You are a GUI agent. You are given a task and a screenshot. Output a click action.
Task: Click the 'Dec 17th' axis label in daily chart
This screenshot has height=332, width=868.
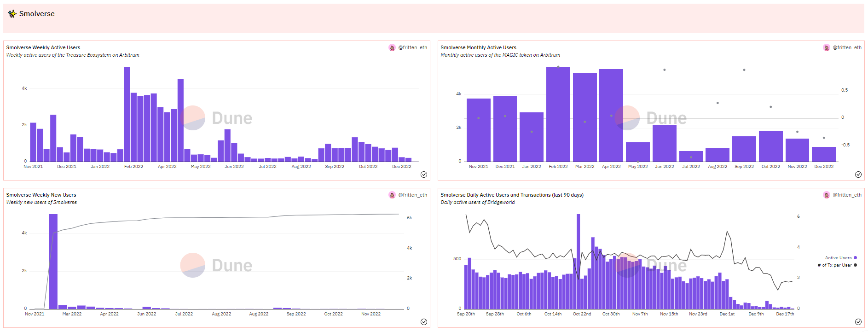point(785,314)
